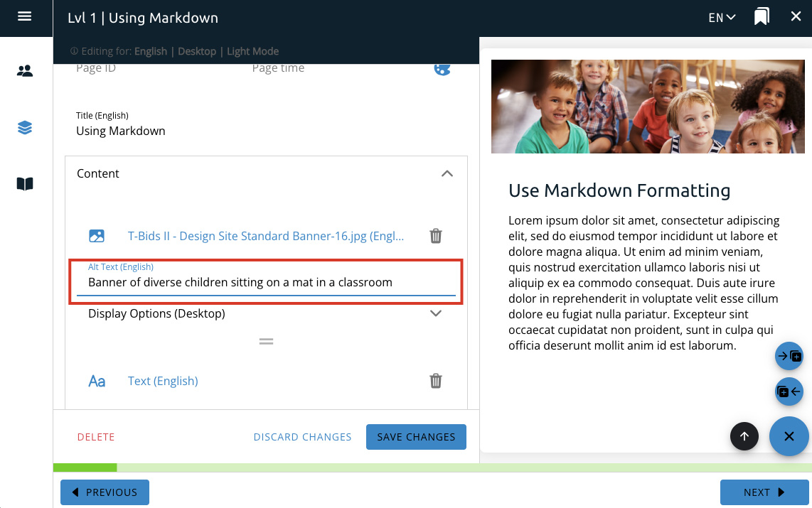Open the hamburger navigation menu
This screenshot has height=508, width=812.
pyautogui.click(x=25, y=16)
